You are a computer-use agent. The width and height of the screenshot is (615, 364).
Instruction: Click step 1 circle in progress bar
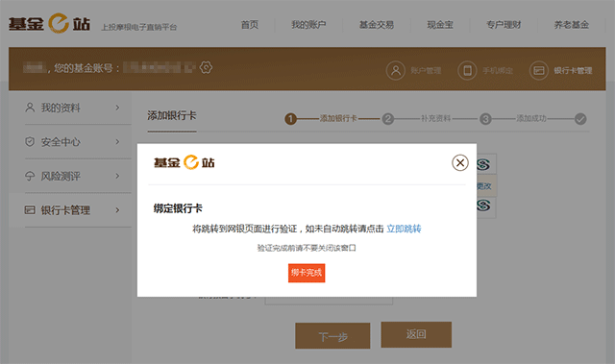pos(290,119)
